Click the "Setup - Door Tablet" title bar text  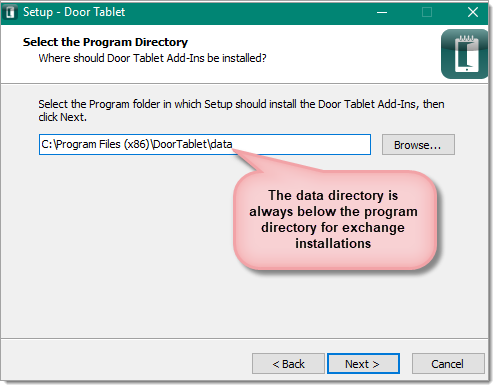pos(74,12)
